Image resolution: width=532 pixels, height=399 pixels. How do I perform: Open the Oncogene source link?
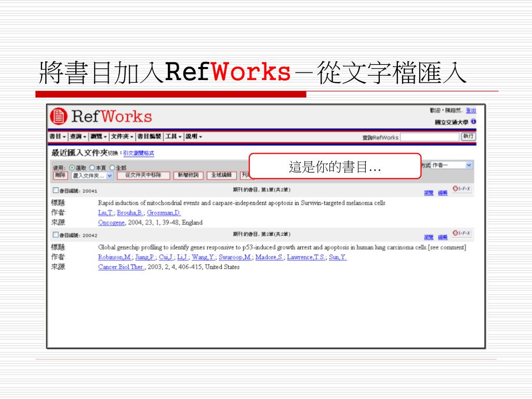[111, 222]
